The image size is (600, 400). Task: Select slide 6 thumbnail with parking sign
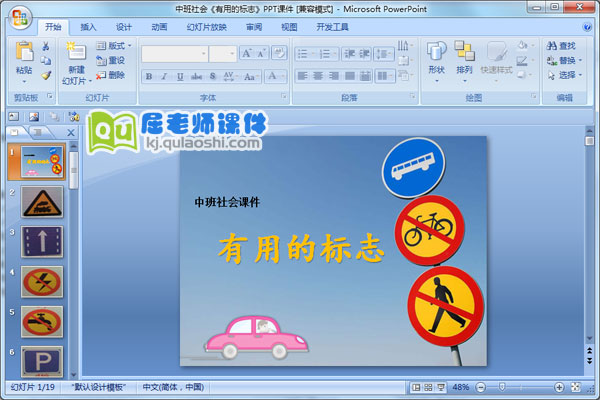(x=42, y=362)
